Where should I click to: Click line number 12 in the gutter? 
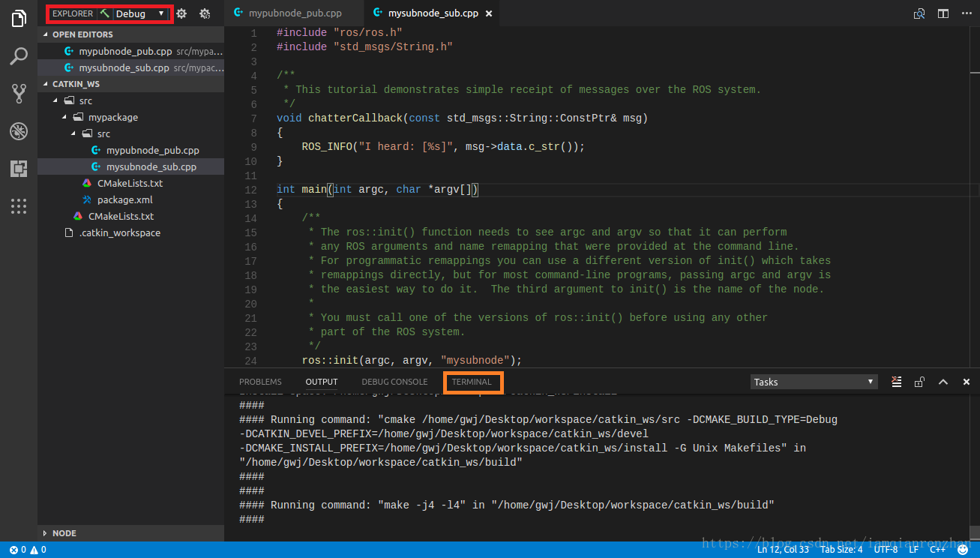[x=250, y=190]
